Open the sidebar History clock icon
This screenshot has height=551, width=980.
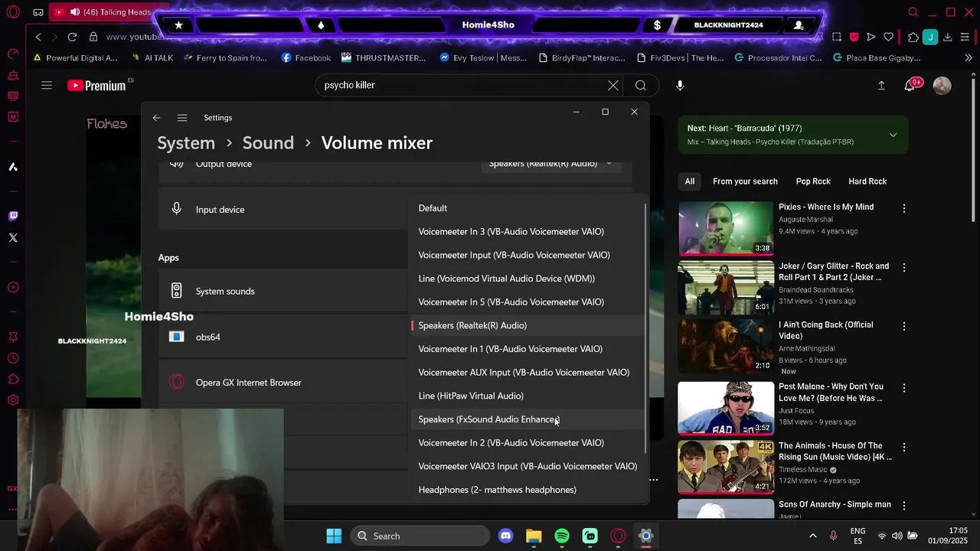click(x=13, y=358)
